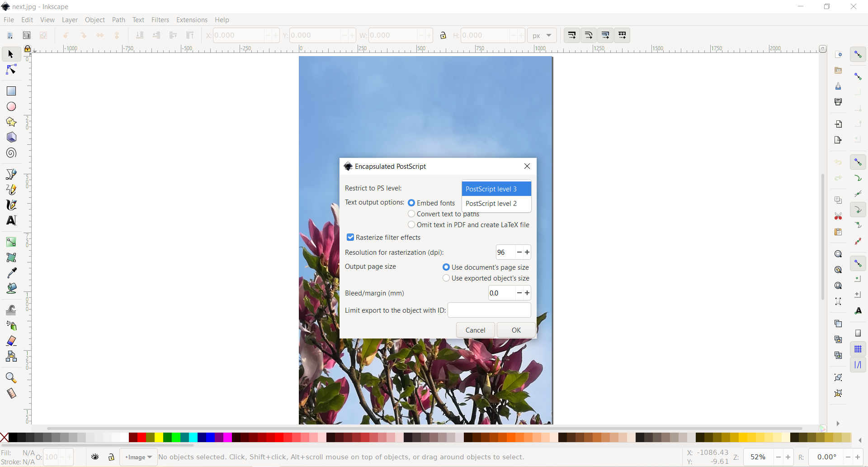Select the Rectangle tool

point(11,91)
